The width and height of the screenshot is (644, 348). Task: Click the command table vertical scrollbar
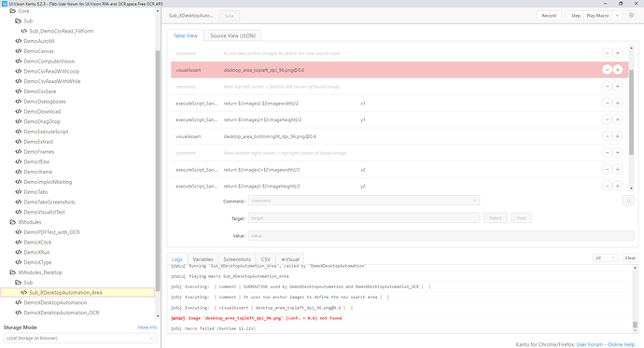[631, 112]
